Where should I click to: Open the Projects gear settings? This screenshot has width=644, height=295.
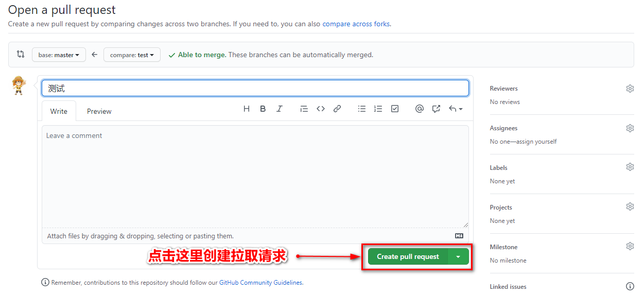(x=630, y=206)
